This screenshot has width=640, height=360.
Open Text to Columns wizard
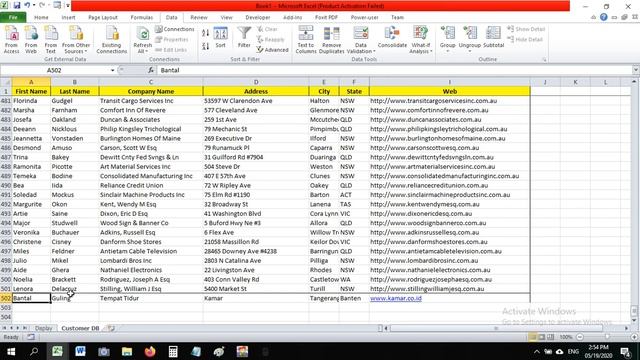(x=306, y=39)
